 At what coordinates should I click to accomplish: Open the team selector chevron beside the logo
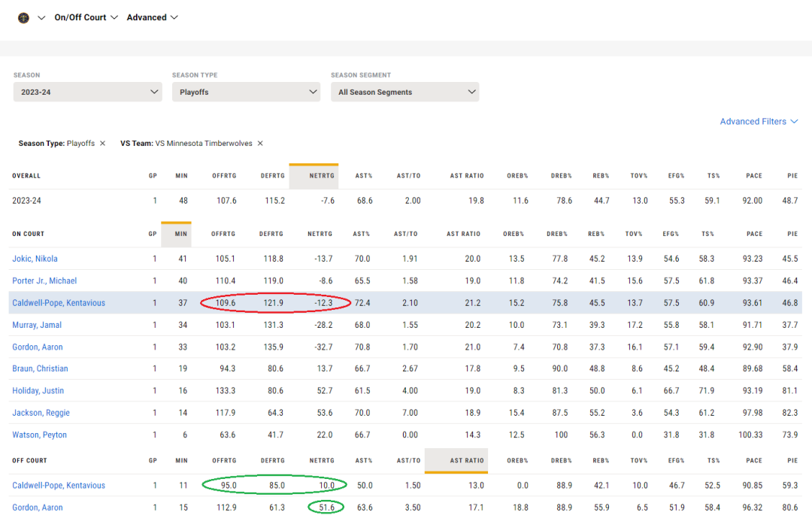click(x=41, y=17)
